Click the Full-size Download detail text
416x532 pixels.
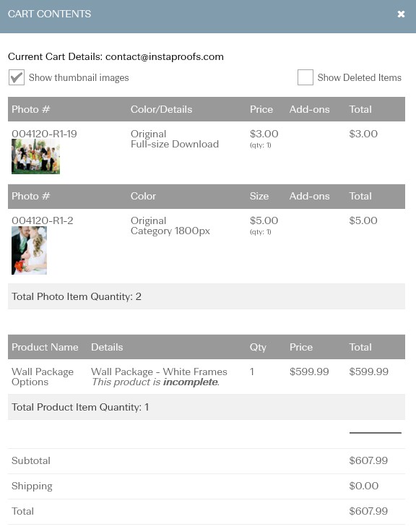pos(175,144)
